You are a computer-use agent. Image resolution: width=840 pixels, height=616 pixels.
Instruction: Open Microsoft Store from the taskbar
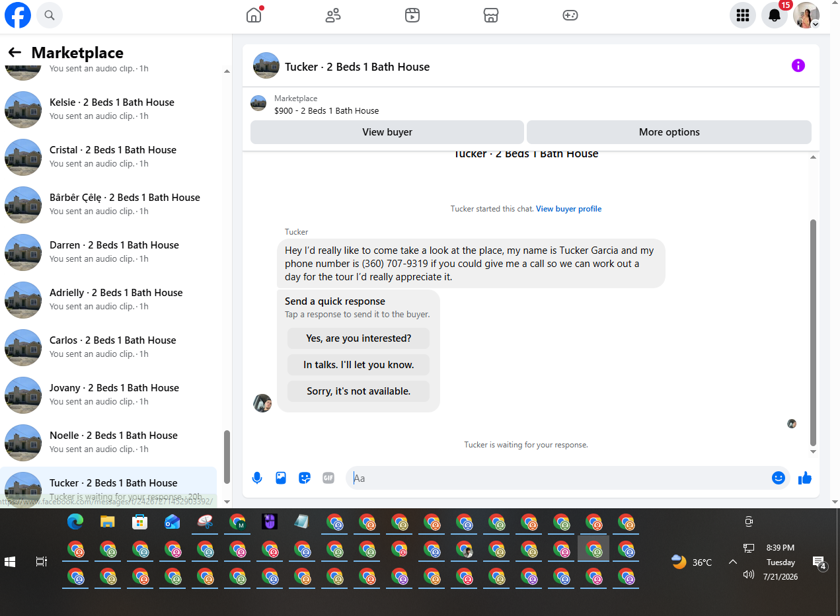point(139,522)
